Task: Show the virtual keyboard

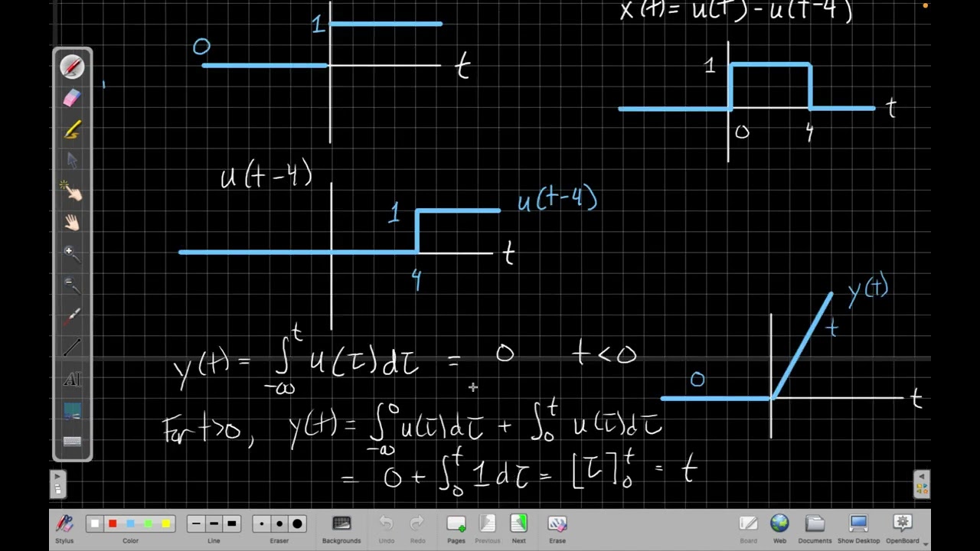Action: [72, 442]
